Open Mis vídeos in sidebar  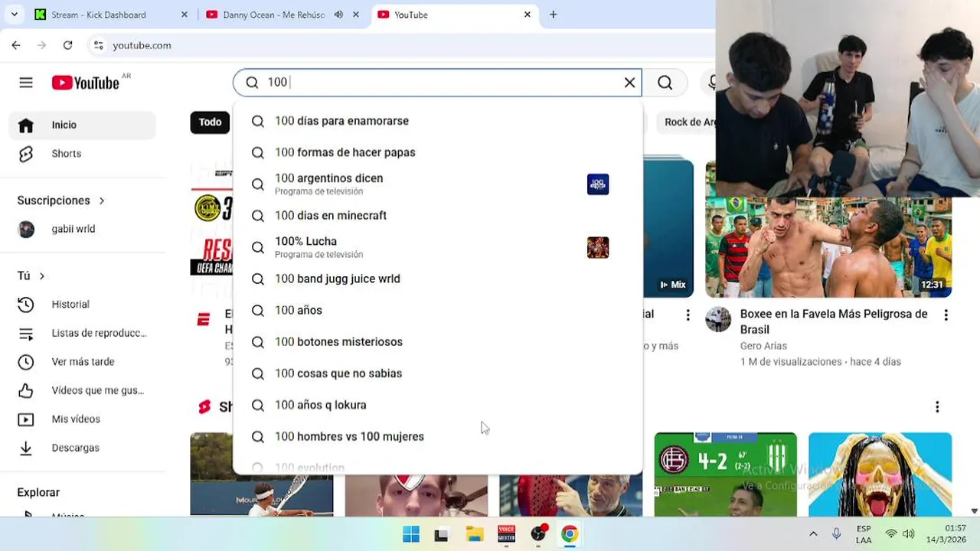tap(83, 419)
